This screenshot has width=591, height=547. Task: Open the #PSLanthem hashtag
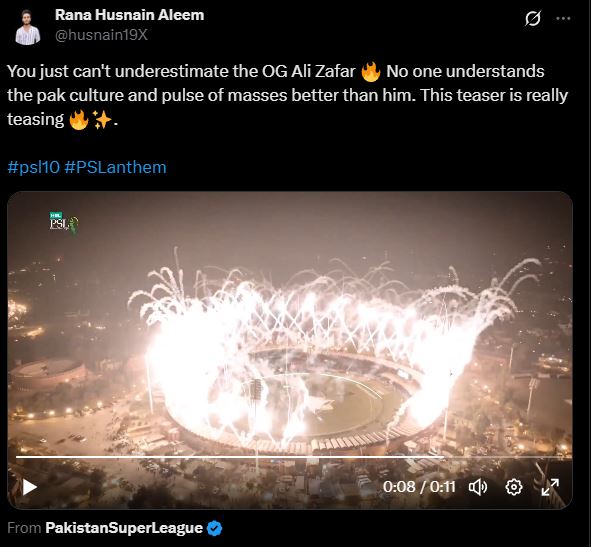pyautogui.click(x=115, y=167)
